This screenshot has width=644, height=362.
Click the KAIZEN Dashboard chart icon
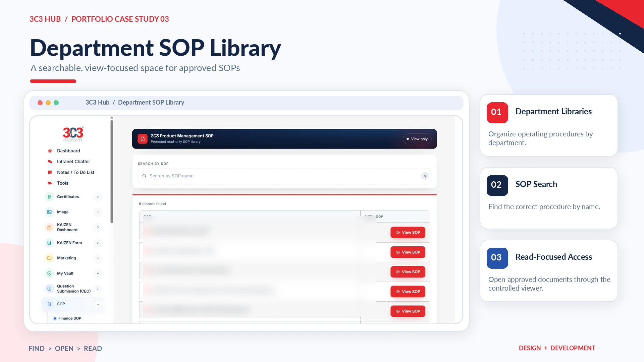(49, 227)
